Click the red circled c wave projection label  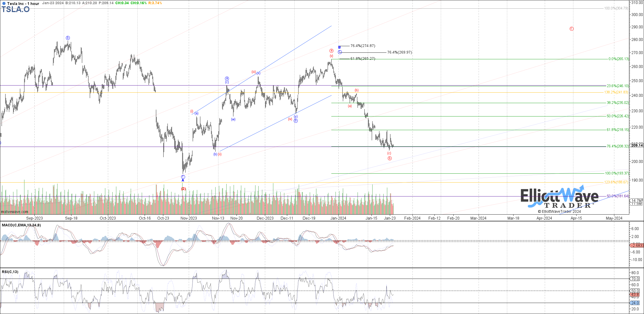tap(572, 29)
